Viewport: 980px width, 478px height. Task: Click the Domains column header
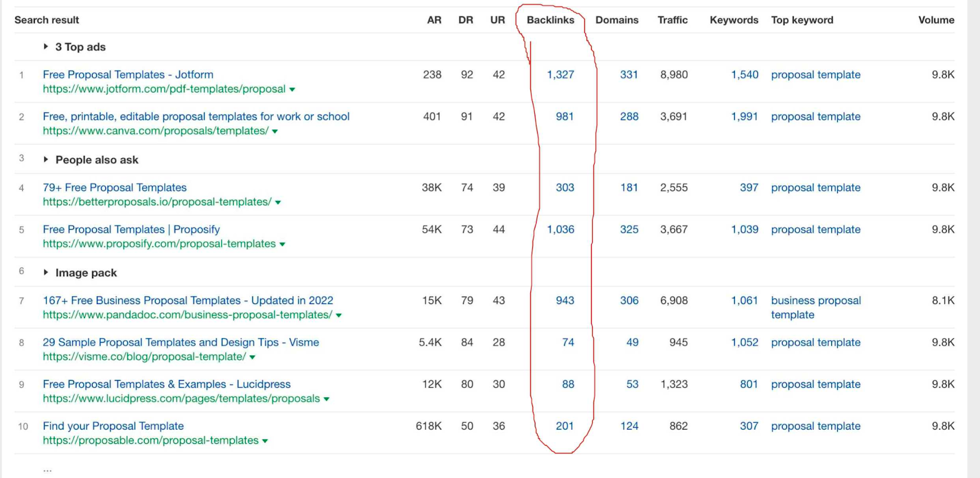click(x=617, y=20)
